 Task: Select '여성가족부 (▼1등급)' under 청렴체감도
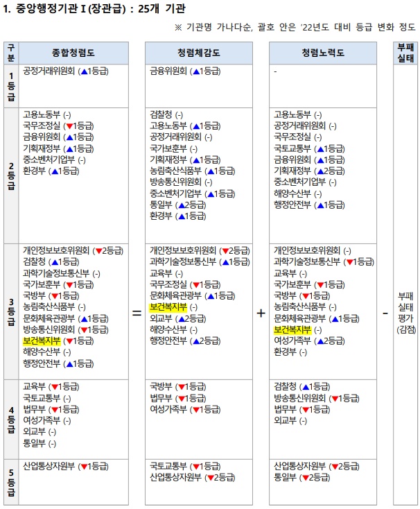185,409
